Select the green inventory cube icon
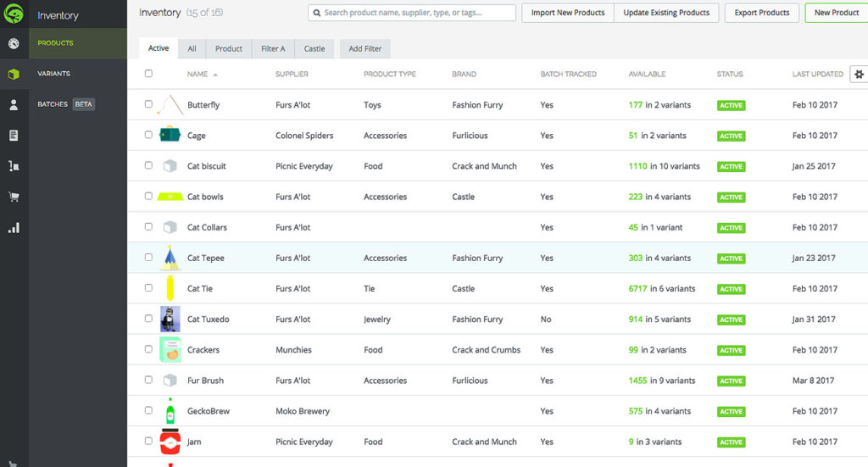This screenshot has height=467, width=868. [14, 74]
